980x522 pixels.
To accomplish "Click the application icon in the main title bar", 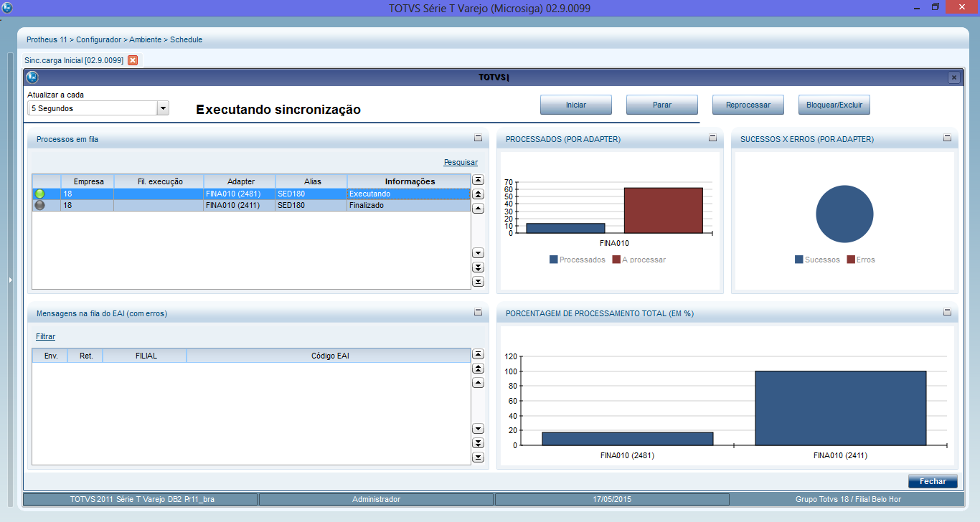I will coord(7,7).
